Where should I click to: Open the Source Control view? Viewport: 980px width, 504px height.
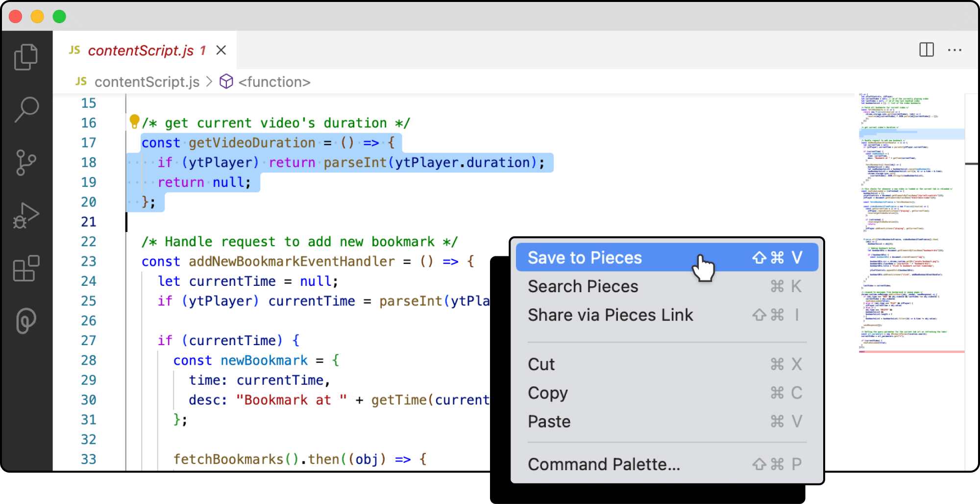26,162
